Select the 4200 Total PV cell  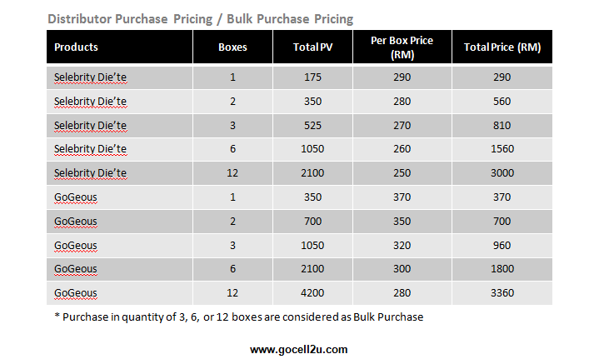[x=312, y=293]
